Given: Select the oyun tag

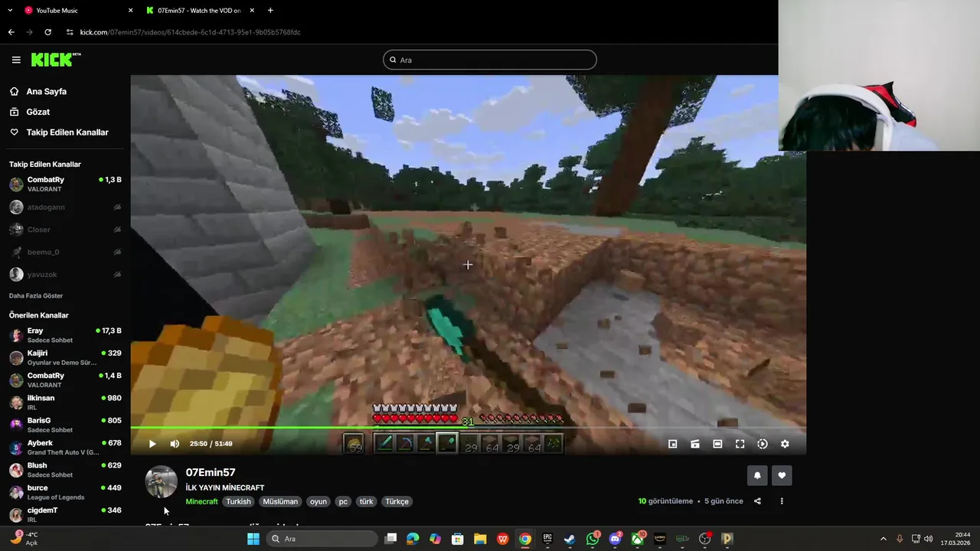Looking at the screenshot, I should pyautogui.click(x=318, y=501).
